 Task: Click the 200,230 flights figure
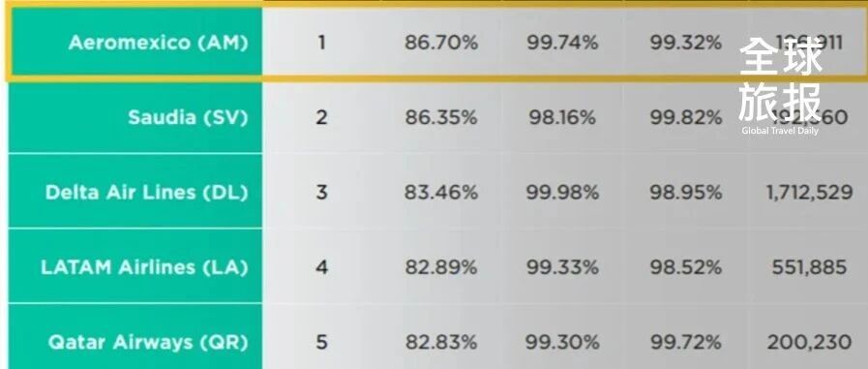click(809, 343)
